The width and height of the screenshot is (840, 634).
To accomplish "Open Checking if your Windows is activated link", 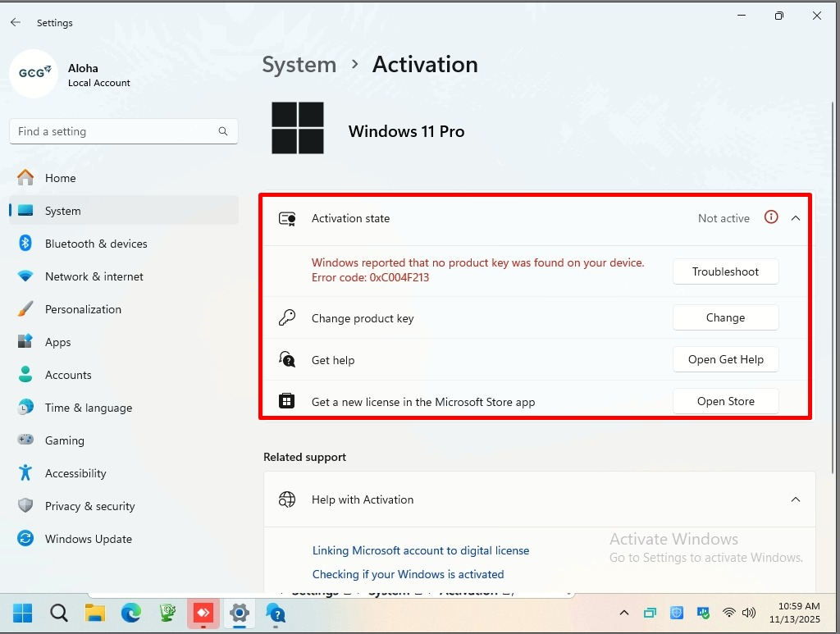I will click(409, 574).
